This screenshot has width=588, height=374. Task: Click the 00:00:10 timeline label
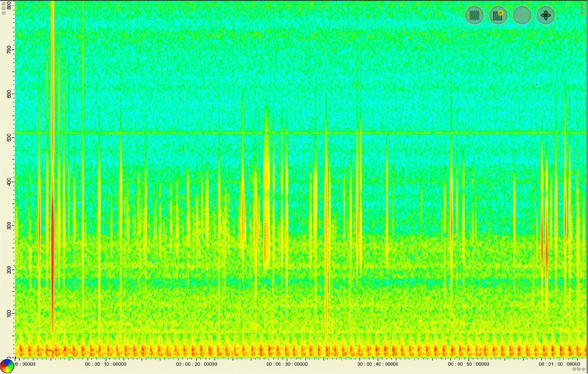[x=106, y=364]
